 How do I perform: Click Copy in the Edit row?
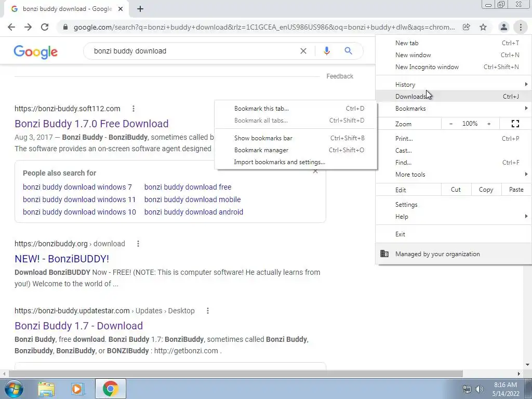[x=486, y=190]
